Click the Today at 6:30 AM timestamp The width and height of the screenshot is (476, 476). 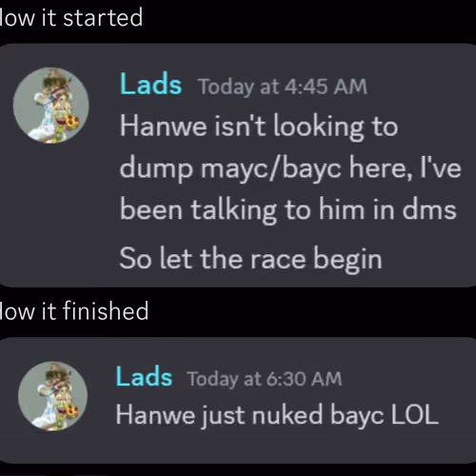pyautogui.click(x=265, y=379)
